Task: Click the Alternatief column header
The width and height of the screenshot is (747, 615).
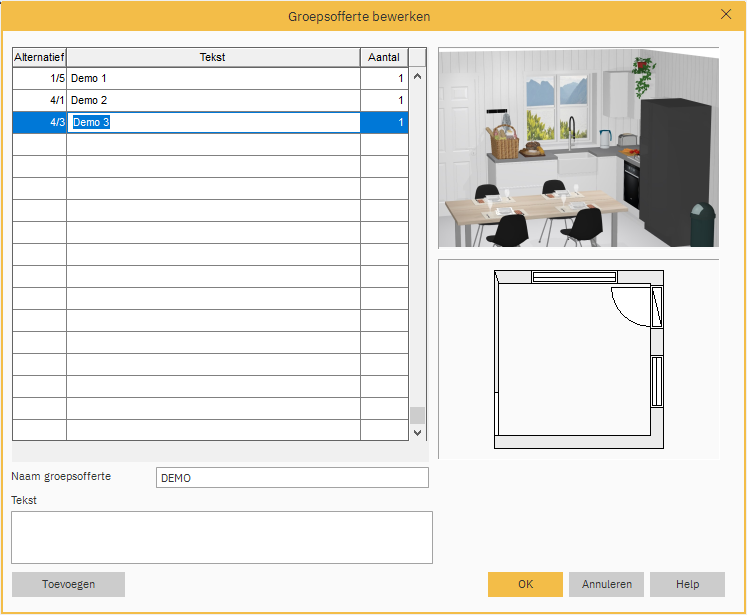Action: (x=39, y=57)
